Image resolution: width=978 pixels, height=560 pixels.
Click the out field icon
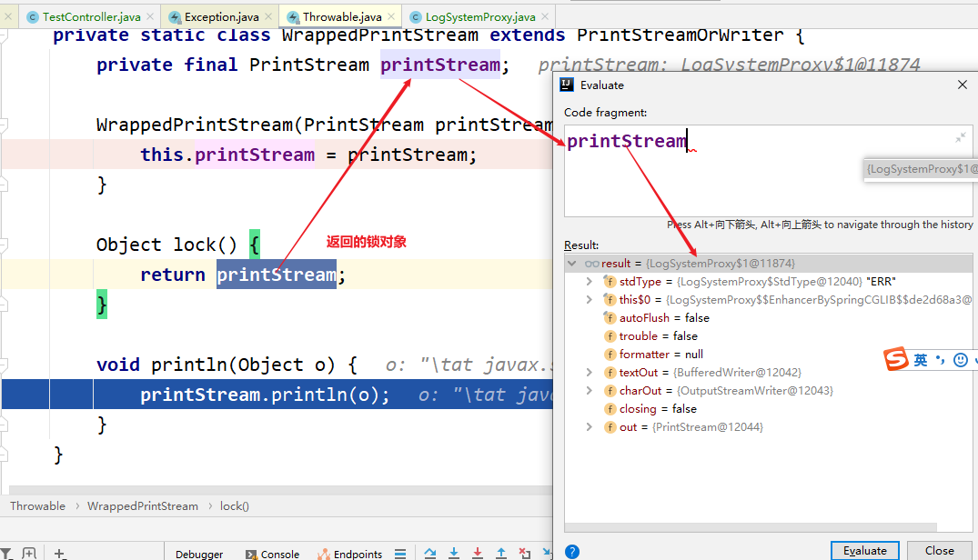click(610, 426)
